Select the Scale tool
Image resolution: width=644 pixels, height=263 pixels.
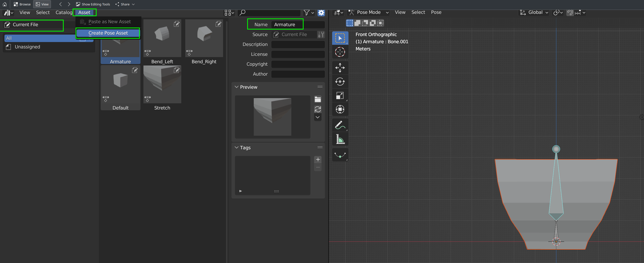pos(340,96)
